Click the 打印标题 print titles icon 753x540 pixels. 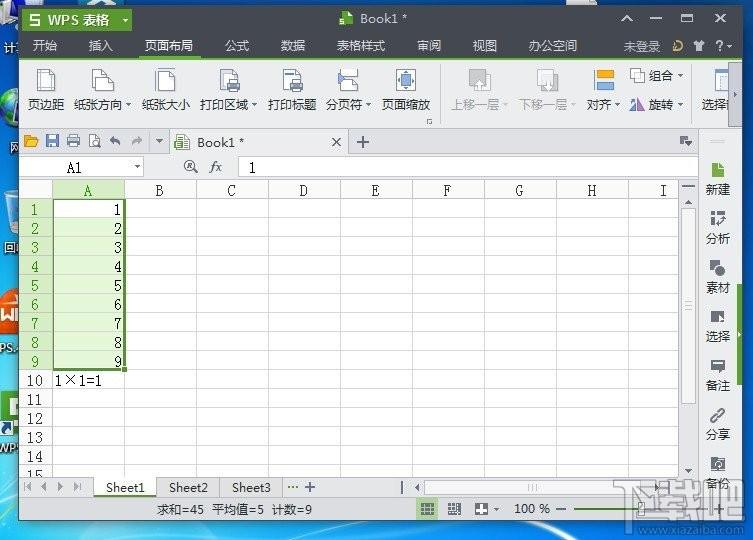291,82
